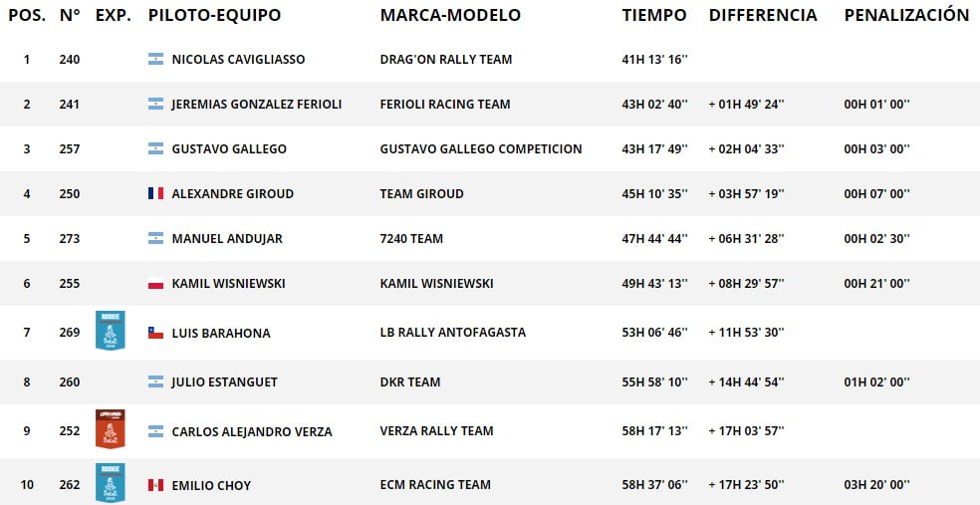Click the orange Dakar badge for Carlos Verza

[110, 428]
